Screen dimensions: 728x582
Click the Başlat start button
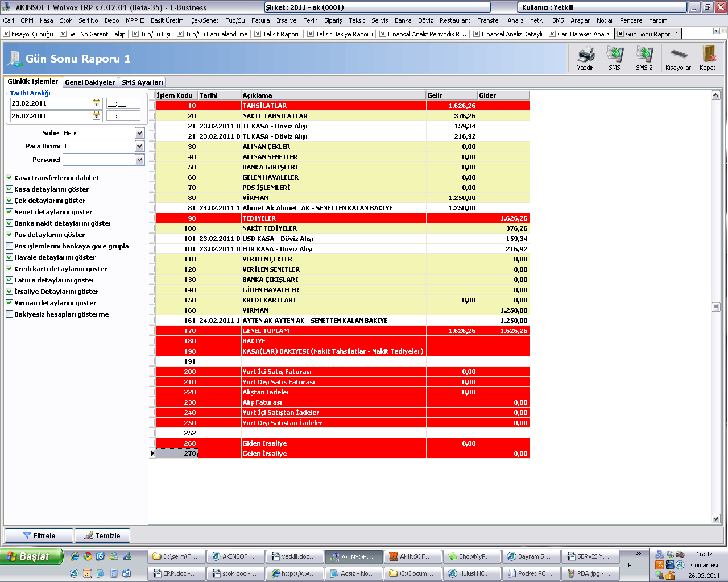[31, 556]
